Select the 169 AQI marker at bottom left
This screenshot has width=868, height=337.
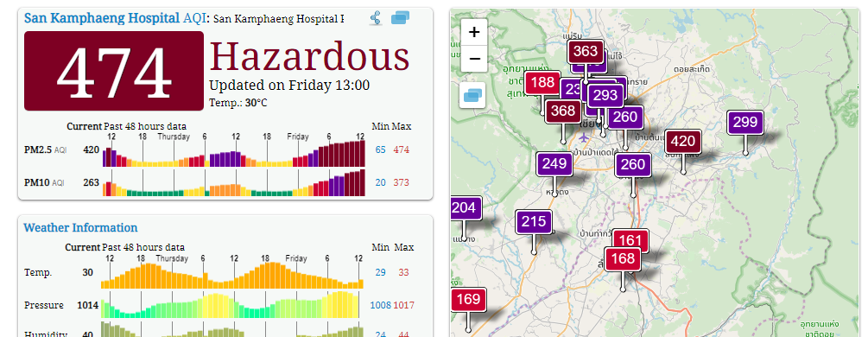(468, 300)
